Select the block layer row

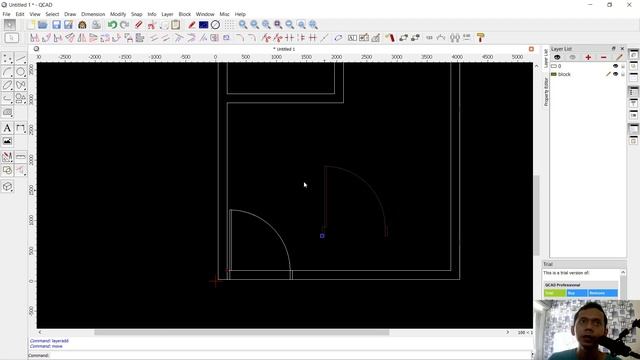click(x=588, y=74)
